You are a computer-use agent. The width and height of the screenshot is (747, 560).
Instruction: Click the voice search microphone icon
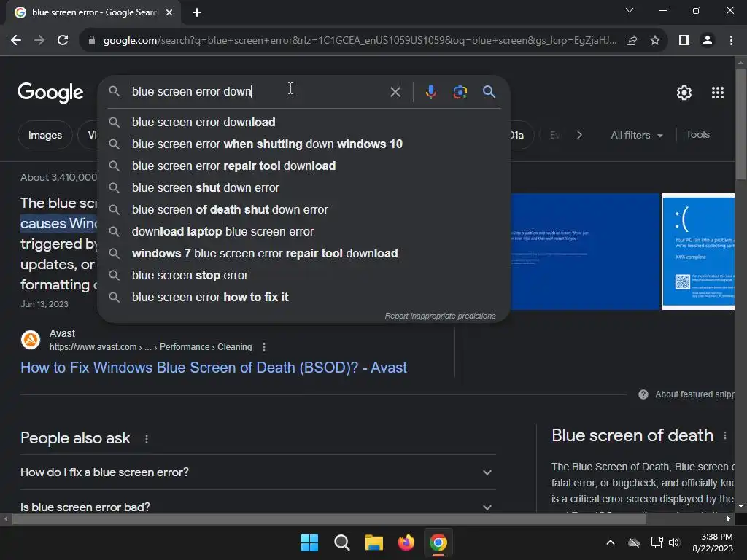(x=430, y=91)
